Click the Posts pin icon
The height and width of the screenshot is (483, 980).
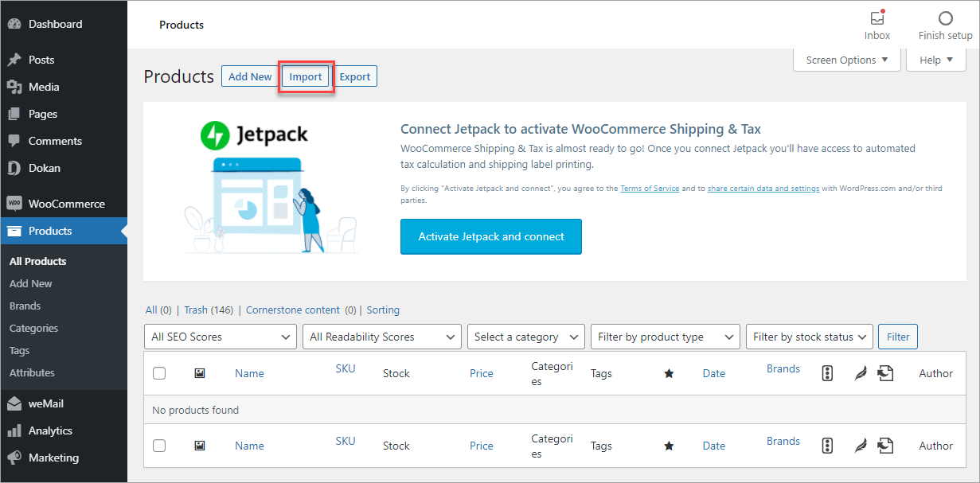[14, 60]
